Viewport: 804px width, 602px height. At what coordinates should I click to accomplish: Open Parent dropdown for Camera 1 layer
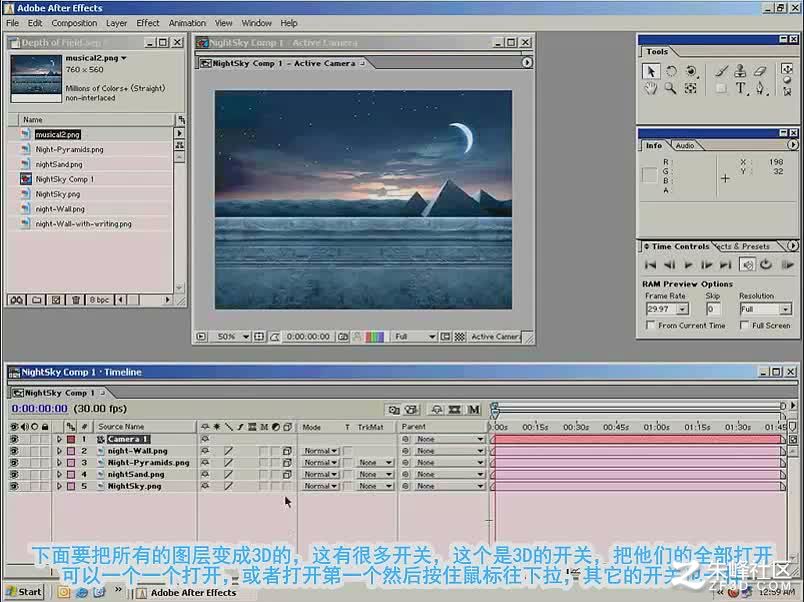(x=449, y=439)
